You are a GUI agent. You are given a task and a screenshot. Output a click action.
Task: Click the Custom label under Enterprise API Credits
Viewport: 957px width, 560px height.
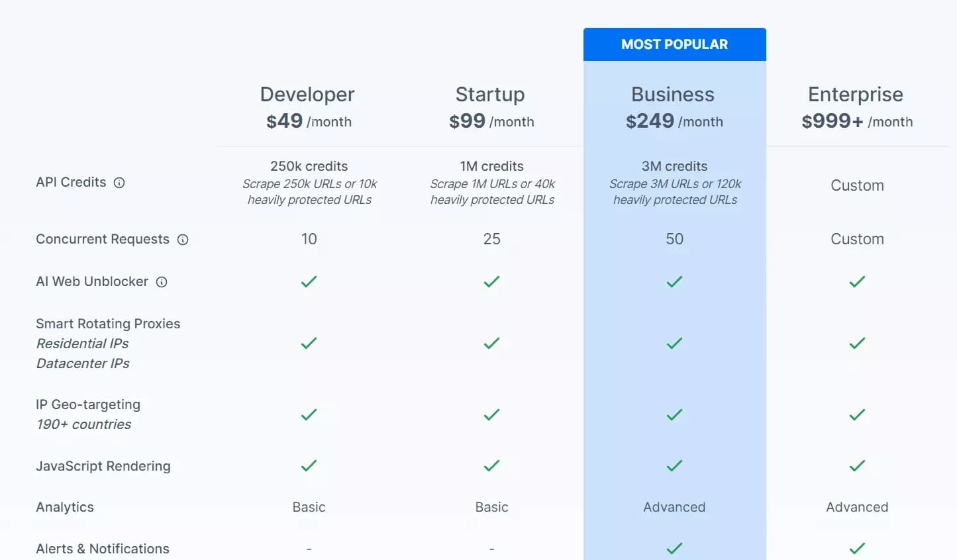click(x=856, y=185)
